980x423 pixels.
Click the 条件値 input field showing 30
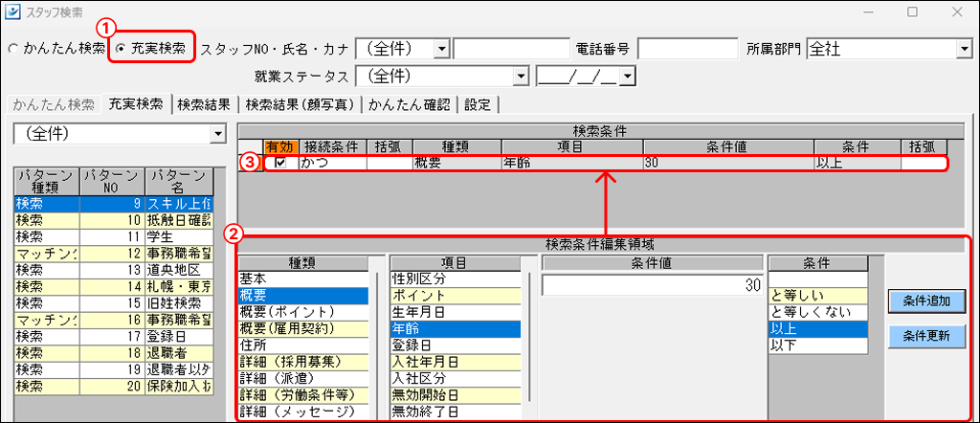coord(653,285)
